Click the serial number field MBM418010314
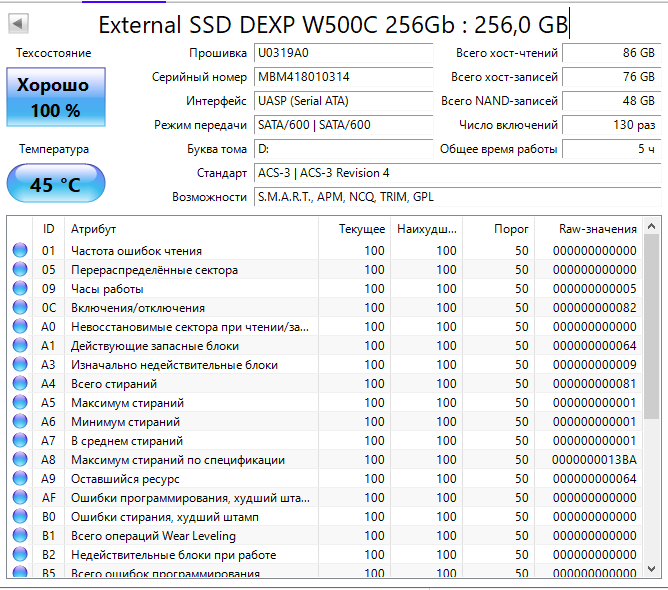This screenshot has width=668, height=590. click(x=340, y=77)
